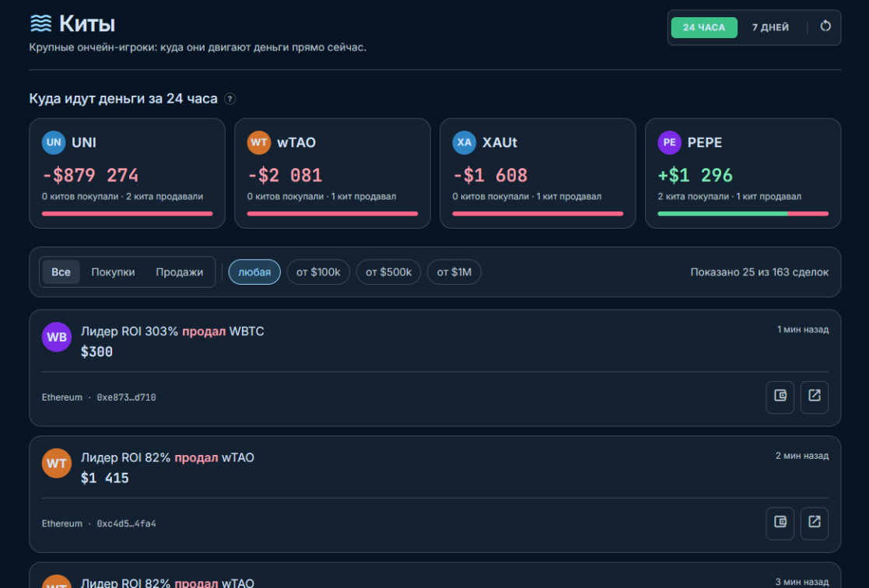Click the wTAO card red flow bar
Viewport: 869px width, 588px height.
(x=332, y=213)
